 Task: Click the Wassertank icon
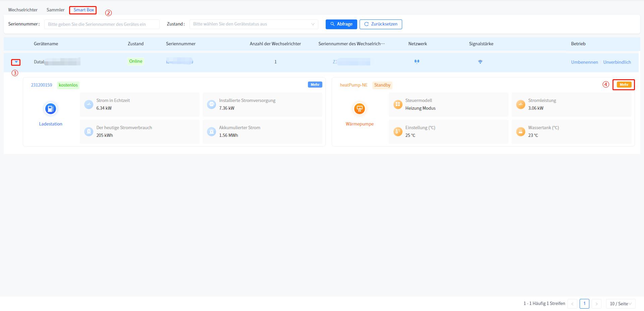coord(521,132)
